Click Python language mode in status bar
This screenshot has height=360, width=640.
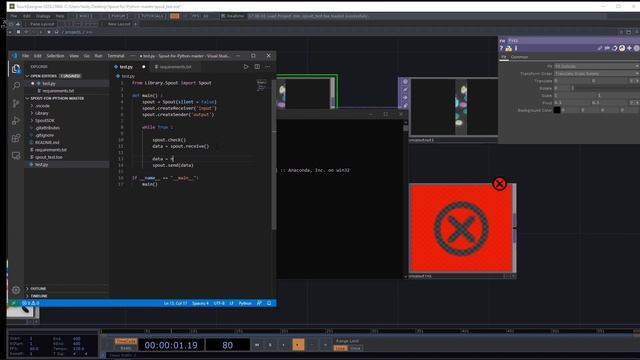(x=245, y=303)
